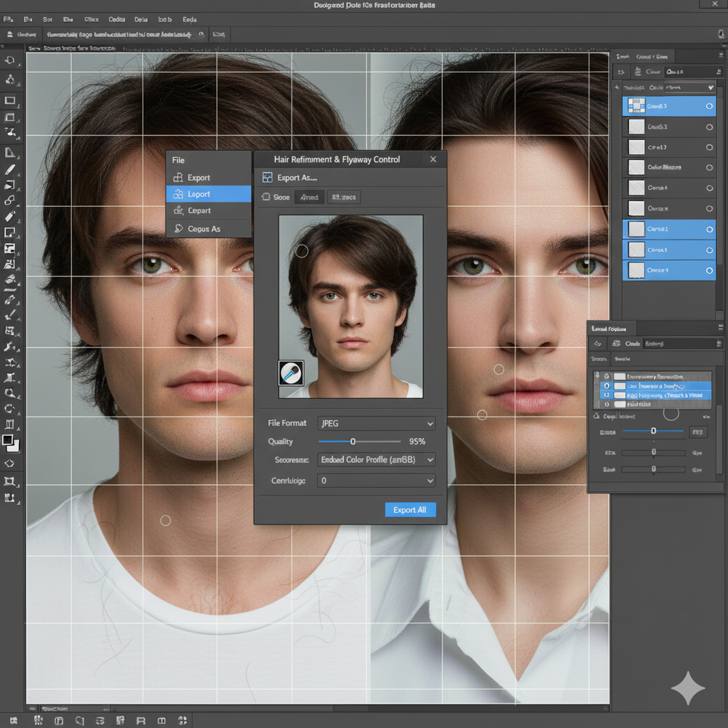Click the Export As icon in the dialog
The width and height of the screenshot is (728, 728).
(x=267, y=178)
